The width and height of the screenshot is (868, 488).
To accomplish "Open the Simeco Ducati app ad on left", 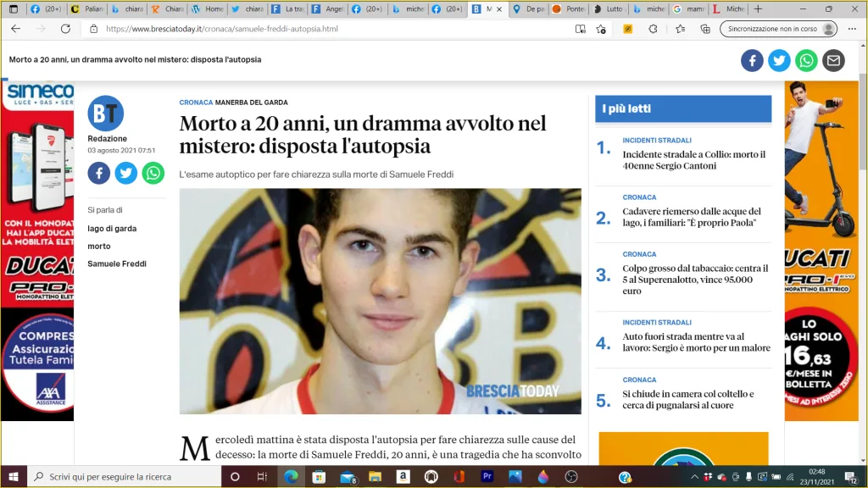I will click(x=37, y=194).
